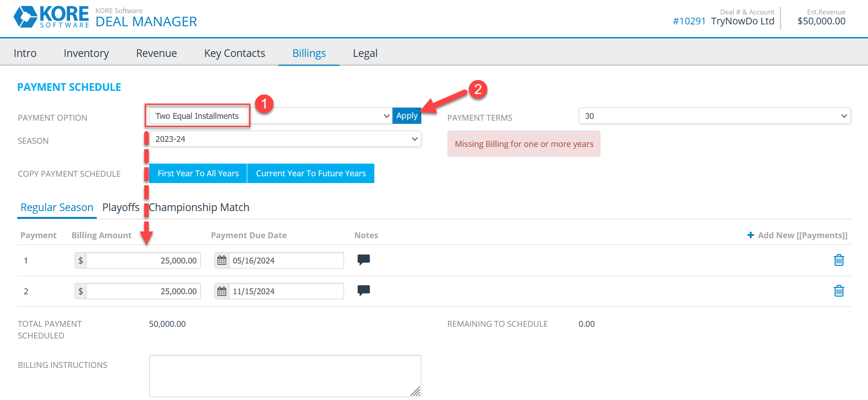Grab the Billing Instructions textarea resize handle
Viewport: 868px width, 400px height.
pos(415,391)
